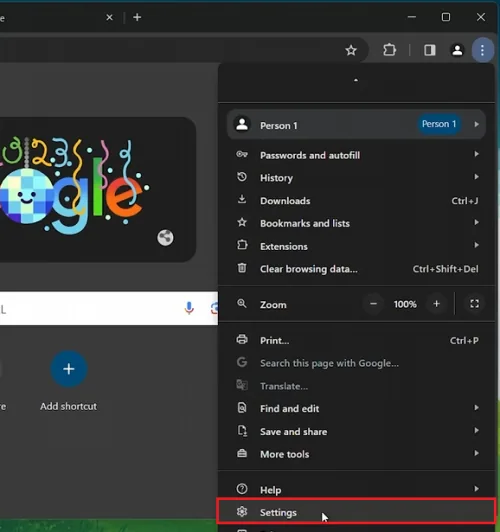Share the Google Doodle via share icon
Screen dimensions: 500x532
(x=165, y=238)
